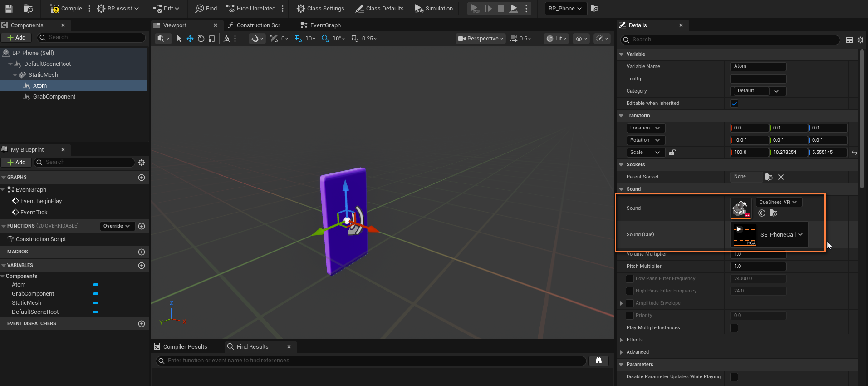Click the Play in editor icon
Image resolution: width=868 pixels, height=386 pixels.
(475, 8)
